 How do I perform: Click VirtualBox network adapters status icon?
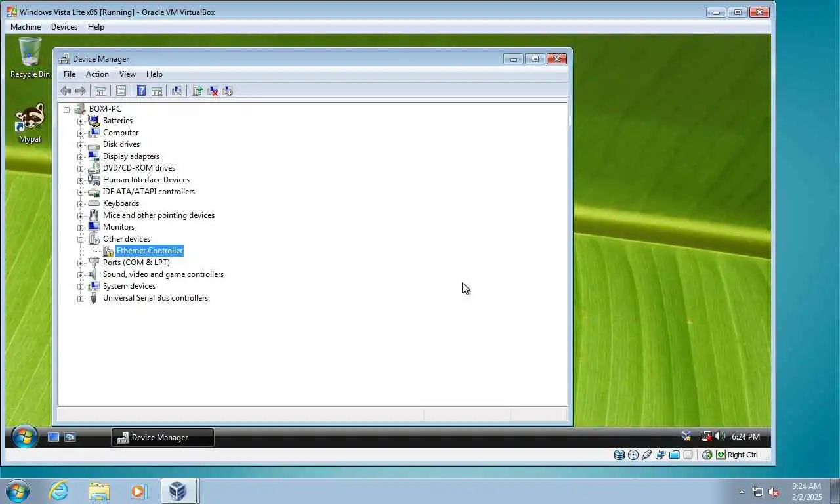coord(660,454)
